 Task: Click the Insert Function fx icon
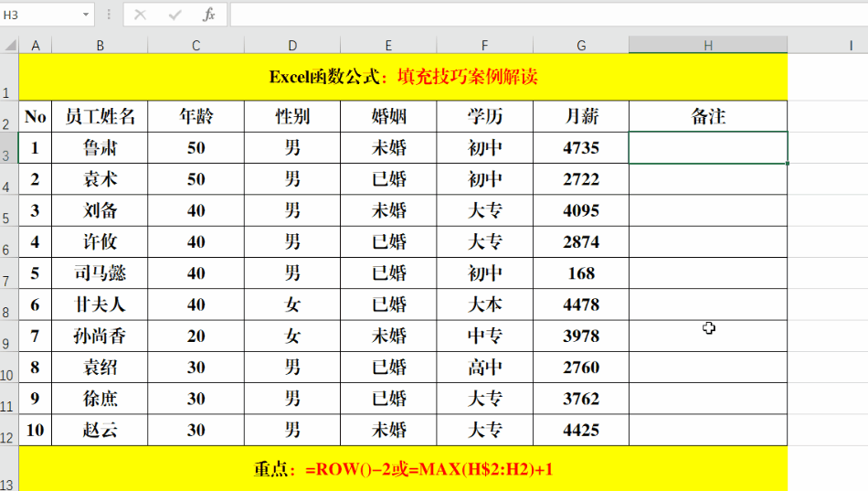click(208, 15)
